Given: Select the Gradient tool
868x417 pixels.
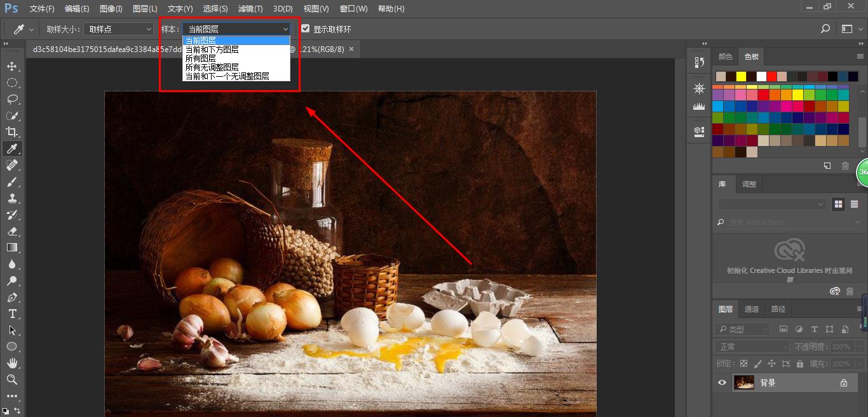Looking at the screenshot, I should click(11, 248).
